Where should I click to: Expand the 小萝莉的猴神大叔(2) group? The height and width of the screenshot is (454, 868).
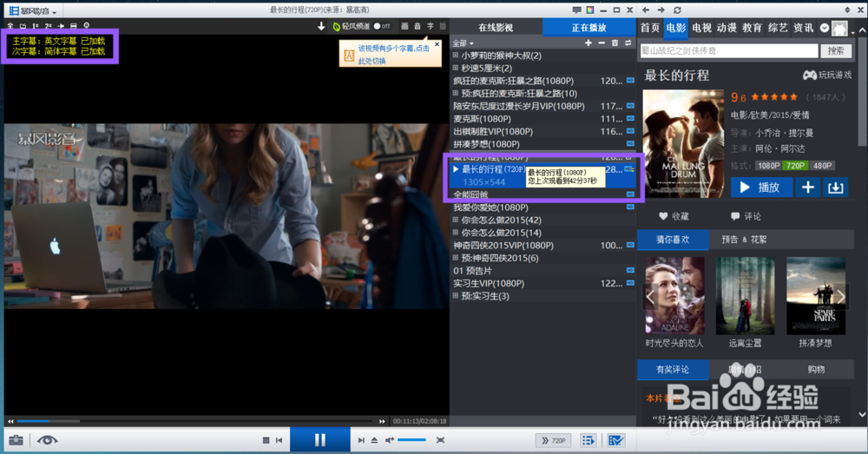456,56
